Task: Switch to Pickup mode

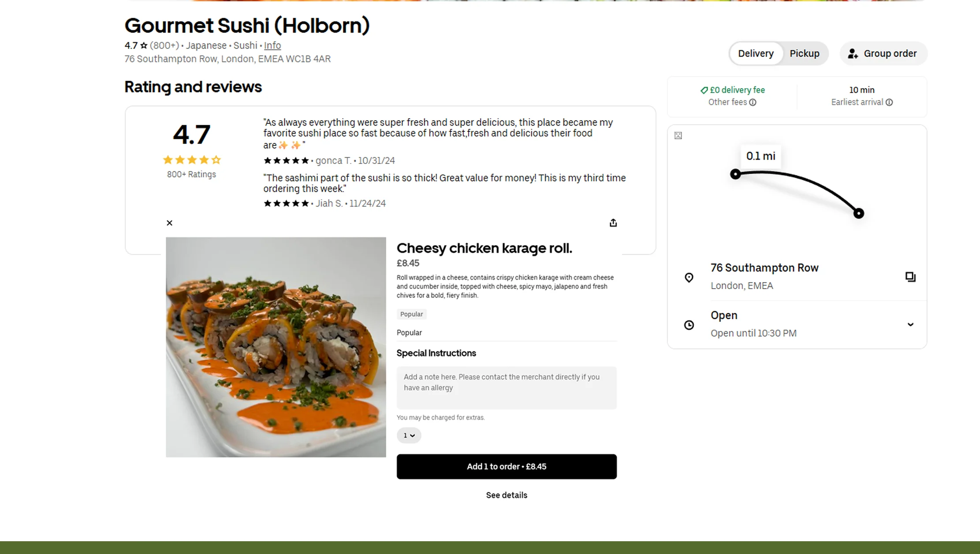Action: [x=804, y=53]
